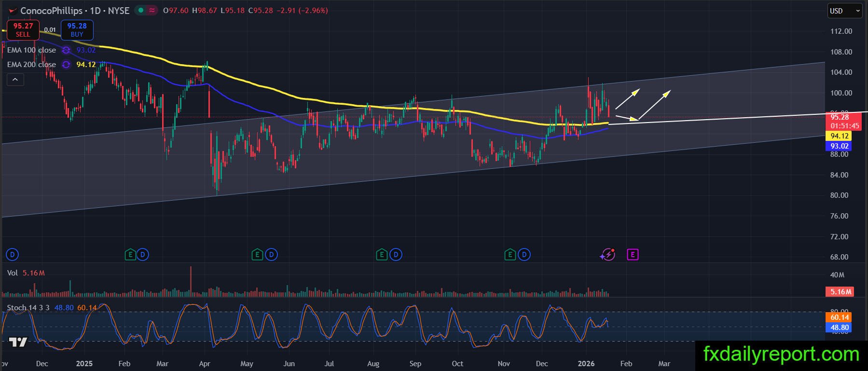Click the 100.00 price axis label
This screenshot has width=868, height=371.
(x=841, y=93)
